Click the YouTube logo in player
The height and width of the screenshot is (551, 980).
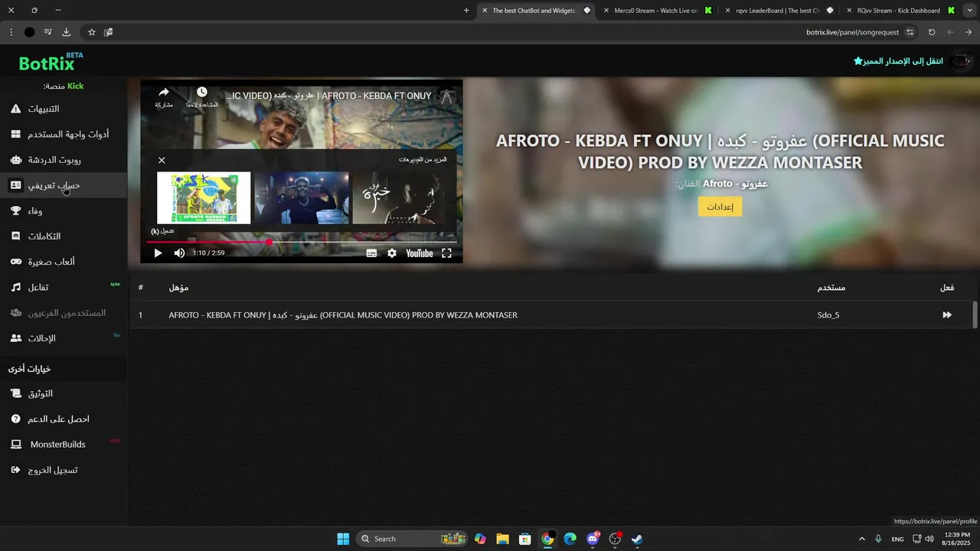[419, 253]
